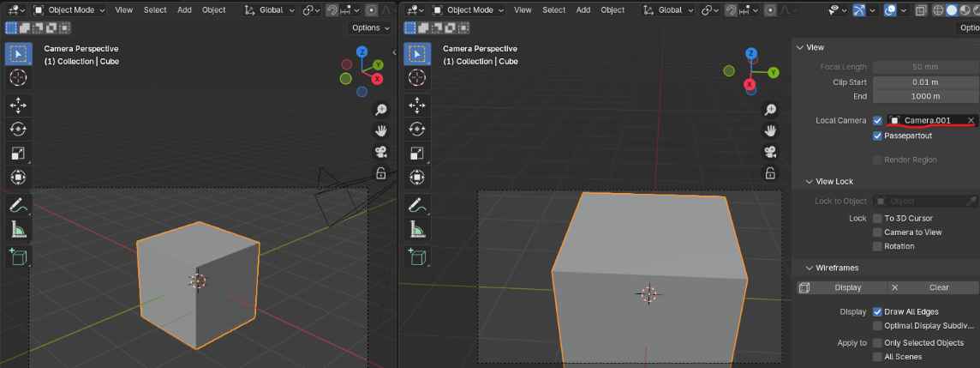
Task: Disable the Passepartout checkbox
Action: (878, 136)
